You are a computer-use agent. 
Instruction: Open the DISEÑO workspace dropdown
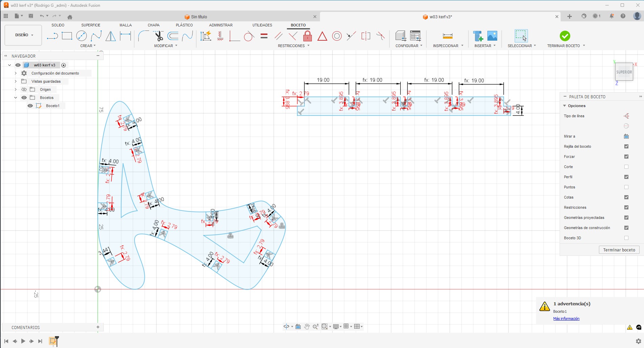(23, 35)
